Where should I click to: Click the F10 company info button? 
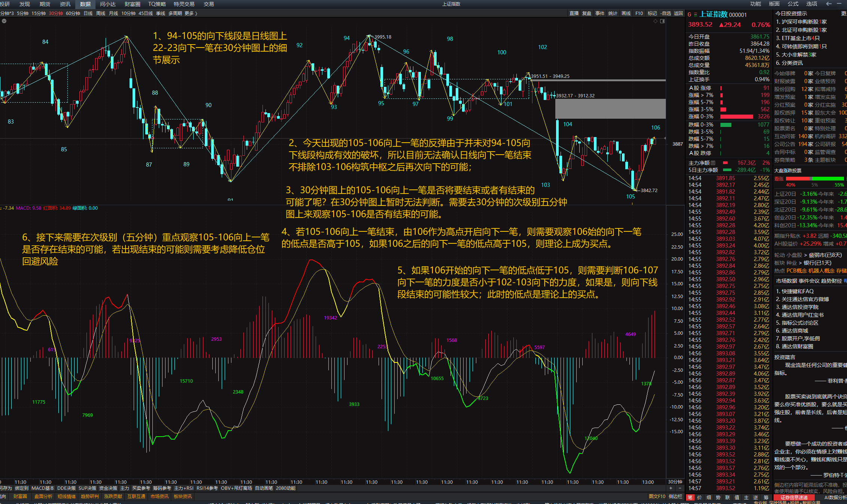click(639, 13)
